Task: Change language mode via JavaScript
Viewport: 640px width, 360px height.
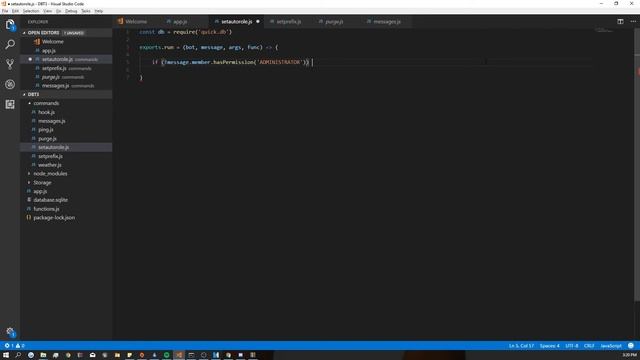Action: [611, 346]
